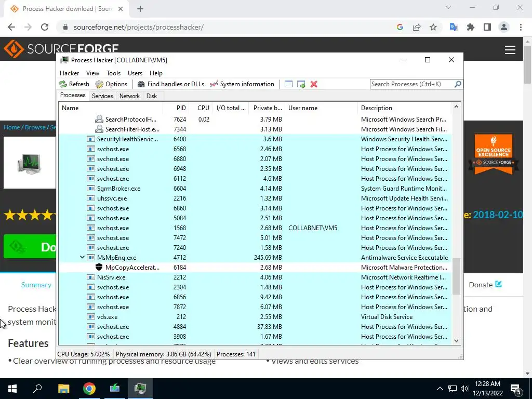Sort by Description column header
The width and height of the screenshot is (532, 399).
(x=404, y=108)
